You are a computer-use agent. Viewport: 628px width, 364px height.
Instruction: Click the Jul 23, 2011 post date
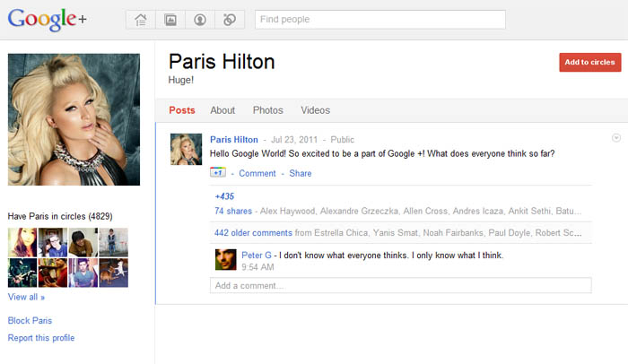point(294,140)
